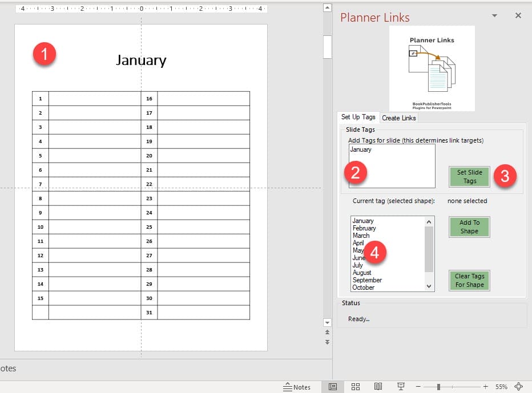Select September in the tag list
Image resolution: width=532 pixels, height=393 pixels.
pyautogui.click(x=367, y=280)
